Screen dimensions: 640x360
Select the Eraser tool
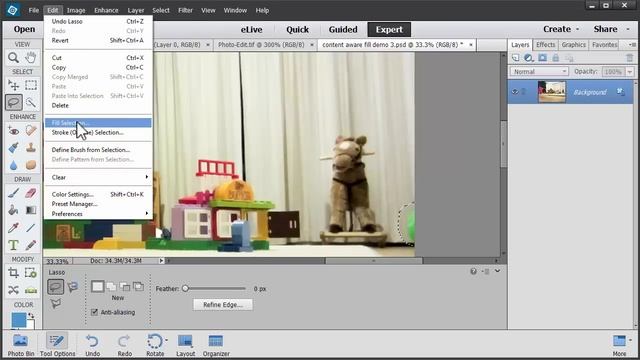tap(31, 193)
